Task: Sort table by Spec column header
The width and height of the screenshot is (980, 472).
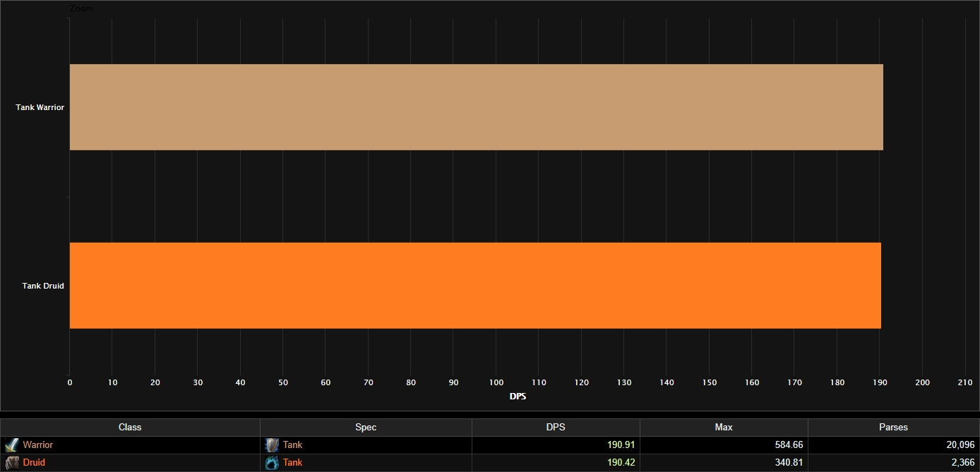Action: (366, 428)
